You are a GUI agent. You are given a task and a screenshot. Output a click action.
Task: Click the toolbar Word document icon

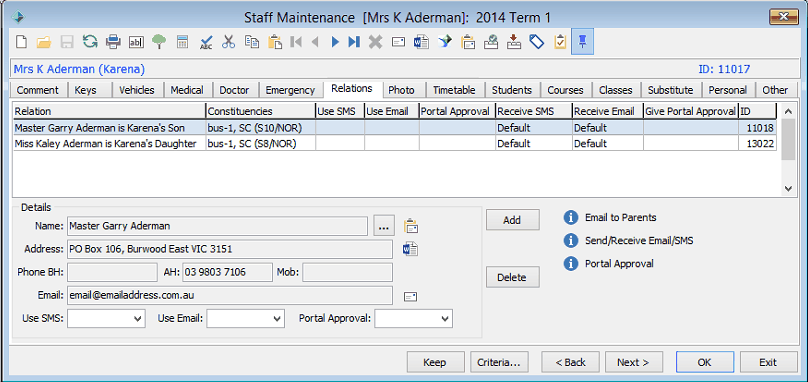pyautogui.click(x=421, y=42)
